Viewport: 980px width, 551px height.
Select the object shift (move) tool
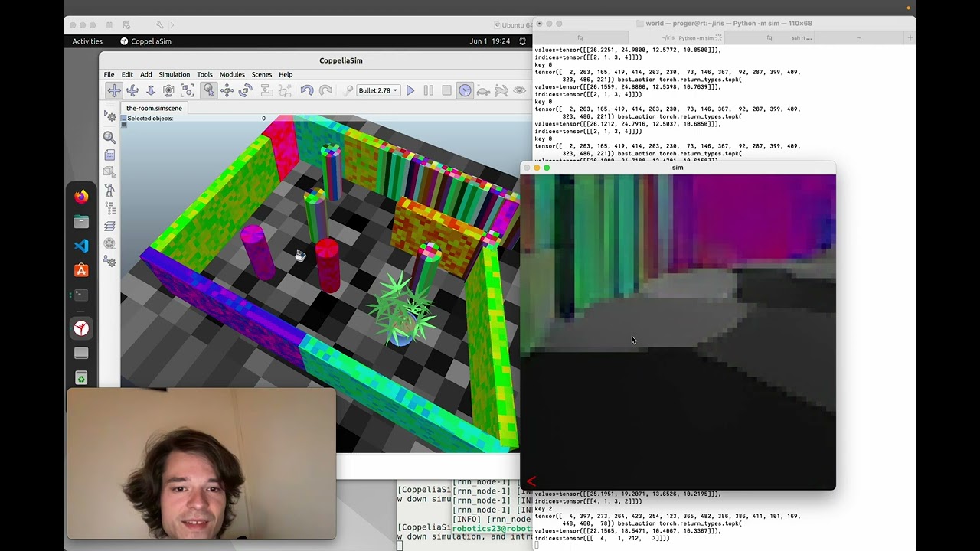coord(227,90)
